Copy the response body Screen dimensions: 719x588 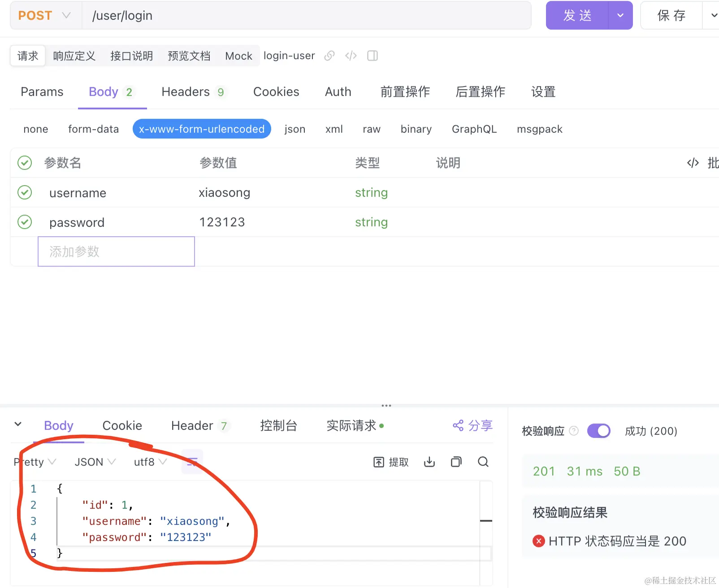(x=456, y=462)
